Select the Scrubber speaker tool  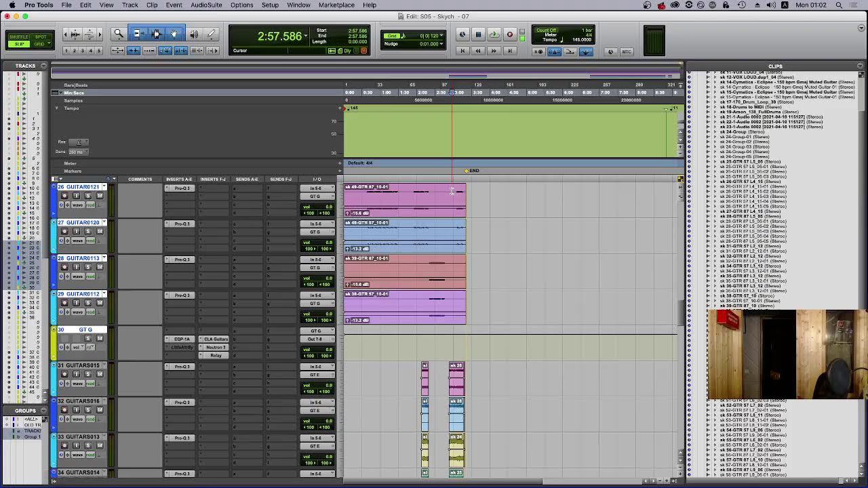pos(194,34)
